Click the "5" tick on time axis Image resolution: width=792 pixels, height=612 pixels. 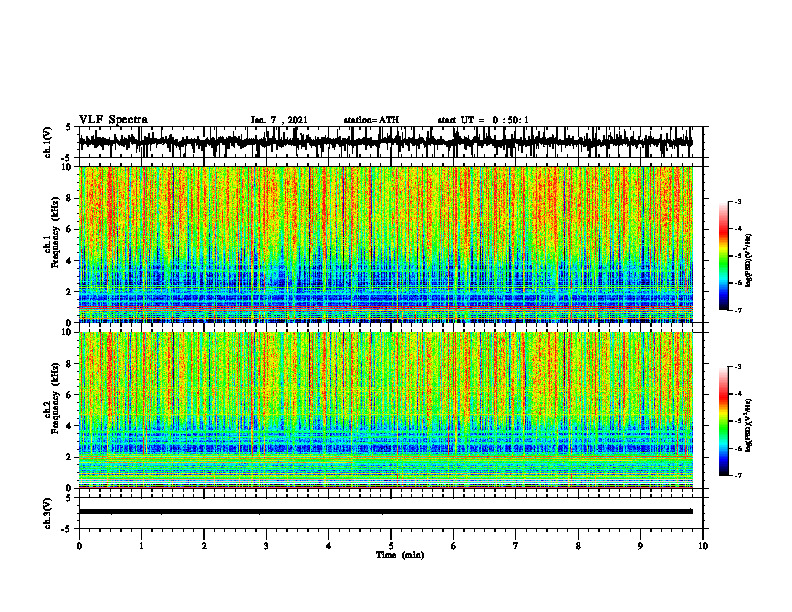(391, 546)
